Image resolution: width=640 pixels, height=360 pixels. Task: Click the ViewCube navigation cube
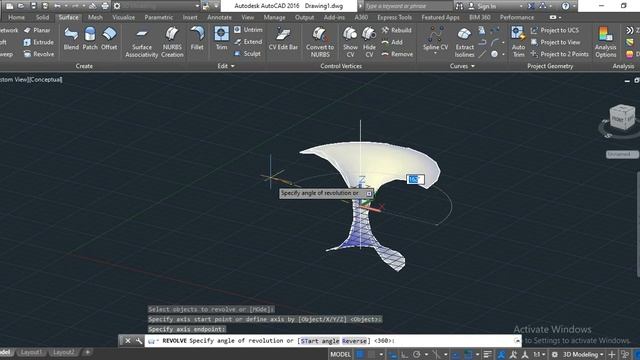coord(622,118)
